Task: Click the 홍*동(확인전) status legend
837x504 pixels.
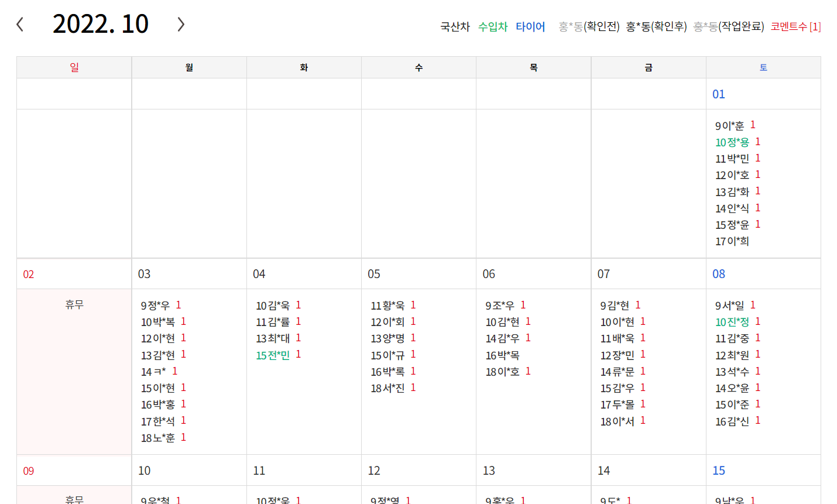Action: [x=589, y=27]
